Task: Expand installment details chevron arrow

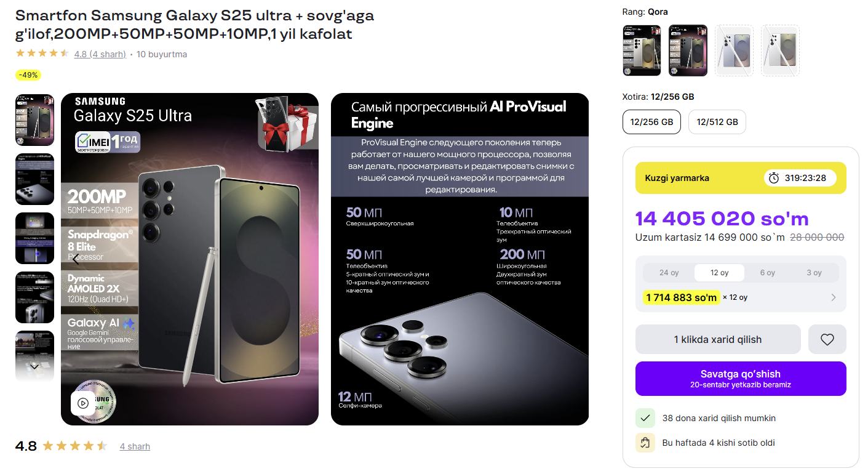Action: point(834,297)
